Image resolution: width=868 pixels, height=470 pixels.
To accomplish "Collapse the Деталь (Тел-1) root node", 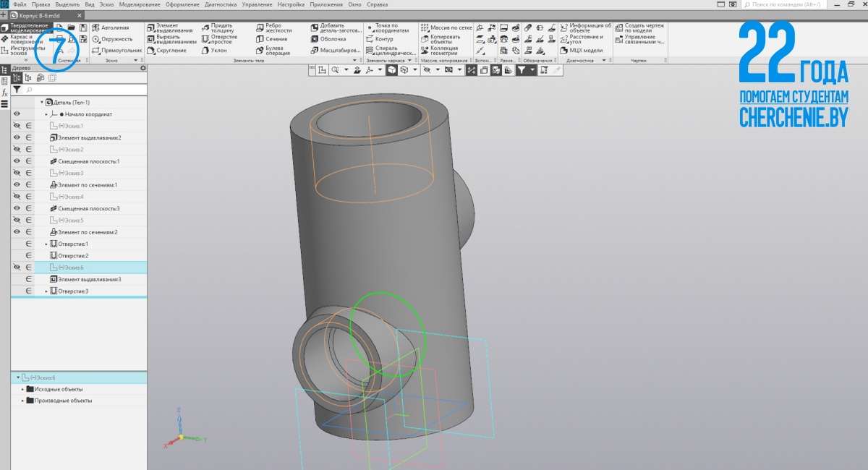I will point(42,103).
